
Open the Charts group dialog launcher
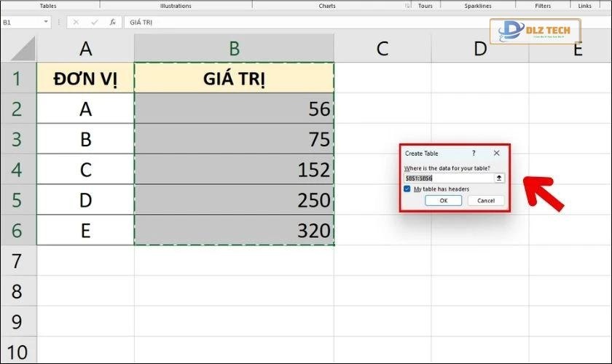407,6
